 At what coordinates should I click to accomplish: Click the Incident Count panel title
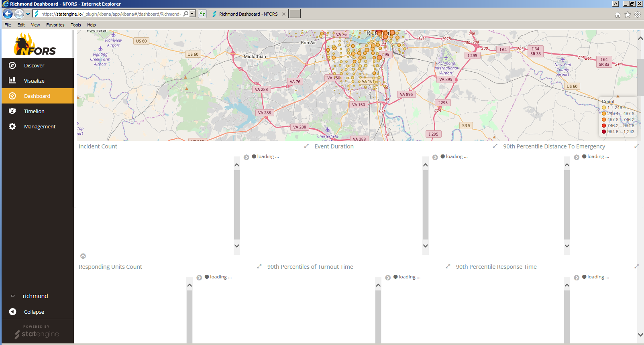98,146
